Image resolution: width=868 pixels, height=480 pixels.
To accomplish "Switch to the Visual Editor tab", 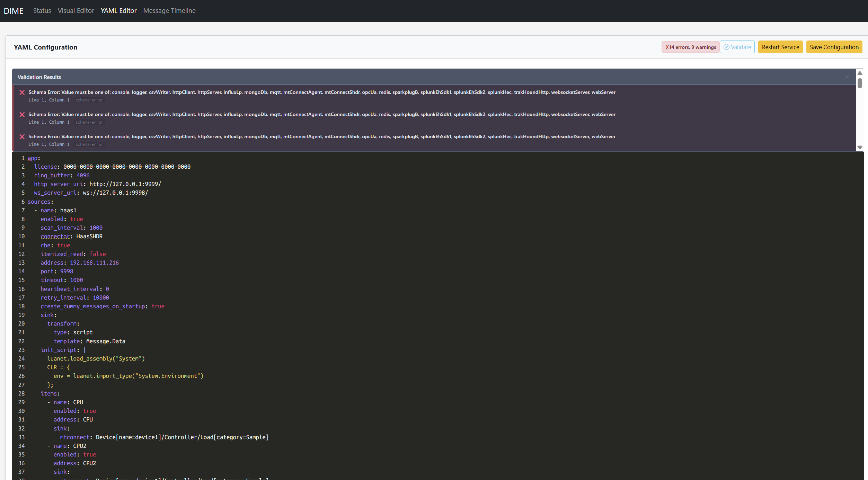I will tap(76, 11).
